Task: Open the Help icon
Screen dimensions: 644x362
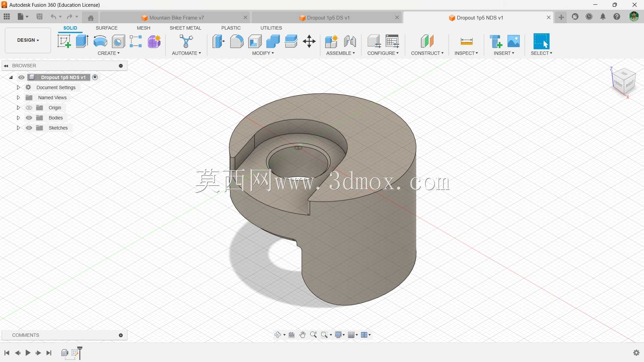Action: (617, 17)
